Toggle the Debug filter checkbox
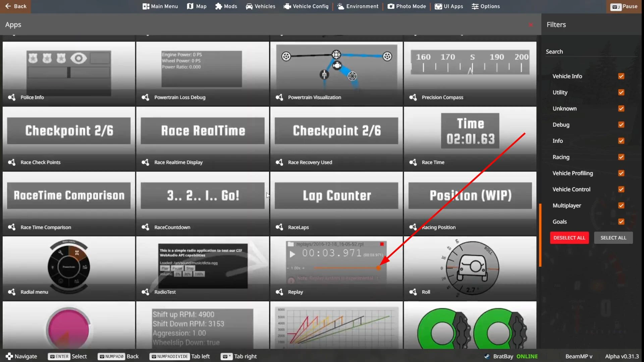The image size is (644, 362). (x=621, y=125)
